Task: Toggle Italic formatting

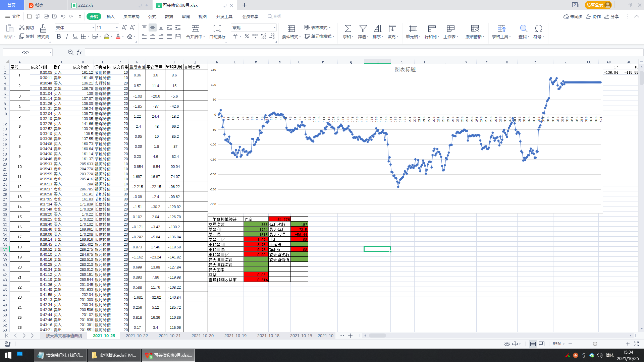Action: click(x=67, y=36)
